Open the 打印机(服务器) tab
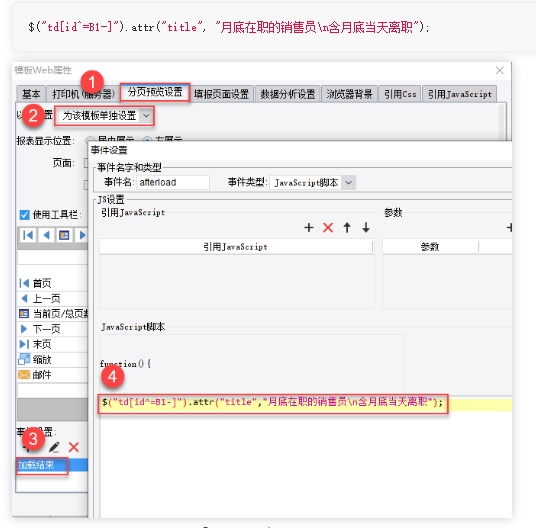 point(83,94)
